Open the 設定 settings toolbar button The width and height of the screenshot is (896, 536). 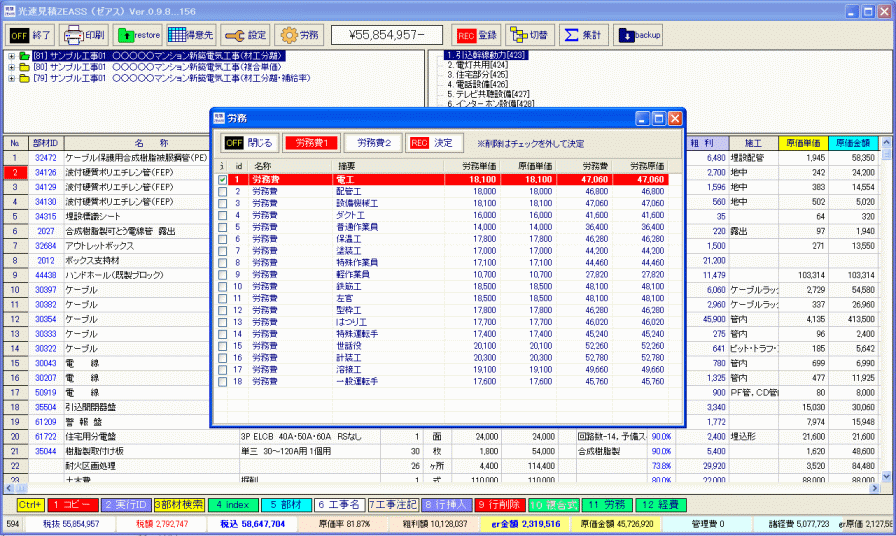point(245,35)
